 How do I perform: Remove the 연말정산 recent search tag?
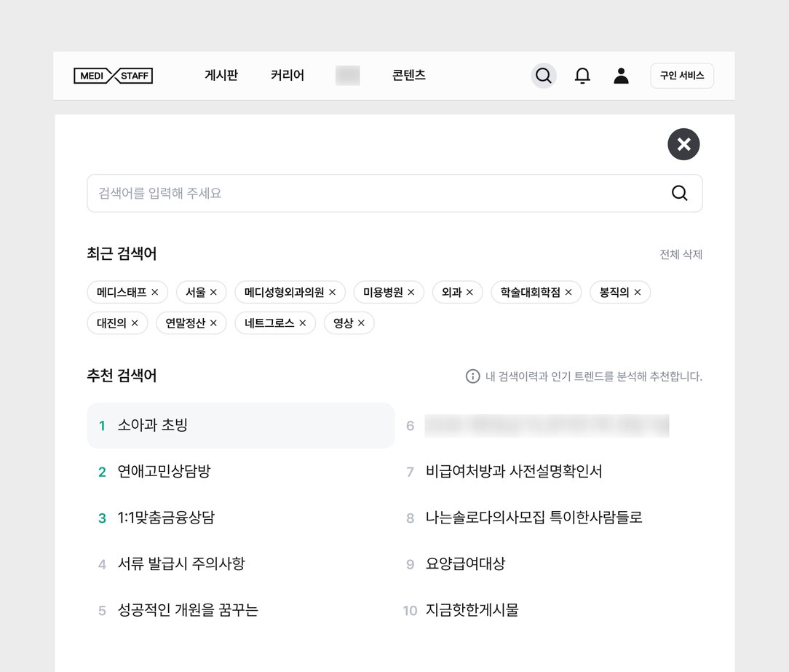pyautogui.click(x=213, y=323)
